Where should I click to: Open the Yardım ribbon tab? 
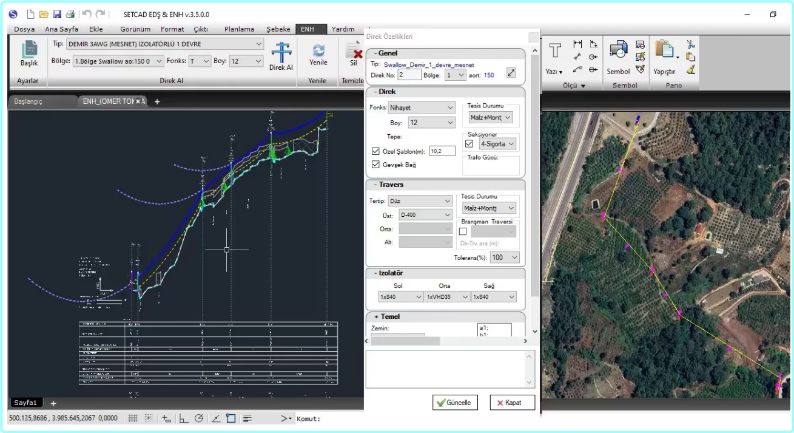(343, 29)
